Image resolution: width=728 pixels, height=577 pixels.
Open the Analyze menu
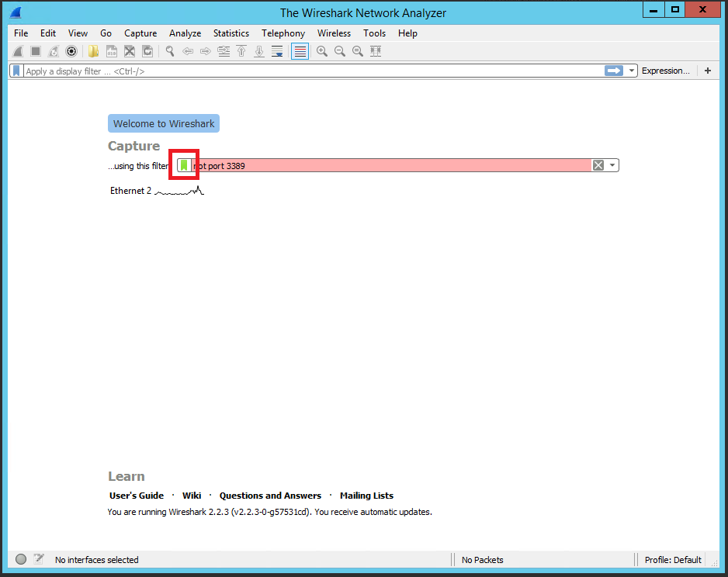185,33
